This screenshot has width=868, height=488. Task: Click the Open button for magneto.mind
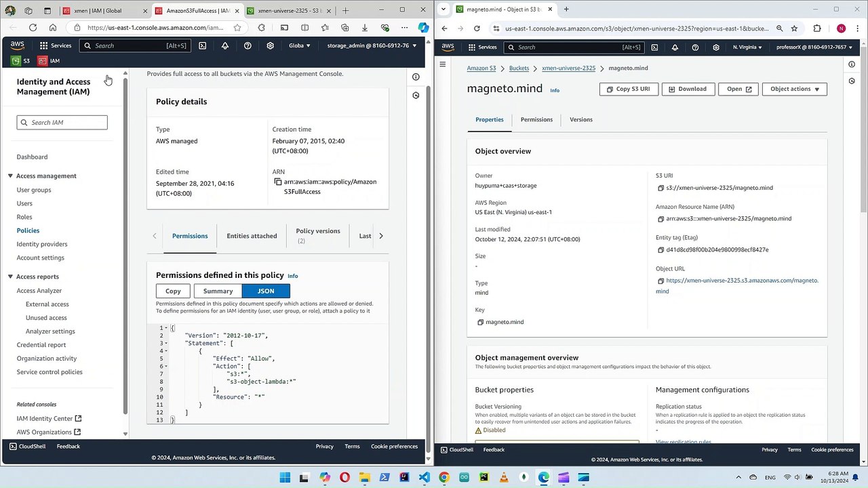click(x=738, y=89)
